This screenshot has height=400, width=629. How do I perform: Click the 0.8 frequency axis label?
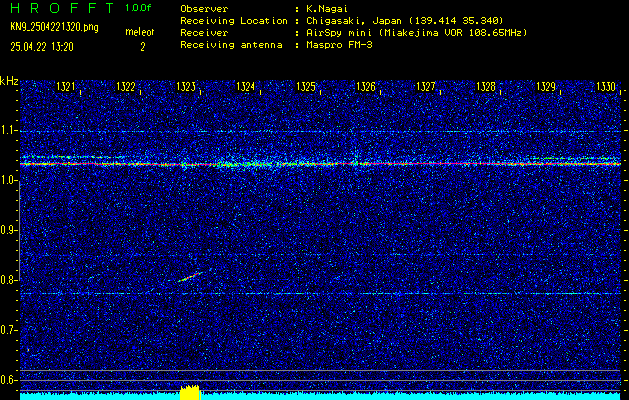coord(8,280)
